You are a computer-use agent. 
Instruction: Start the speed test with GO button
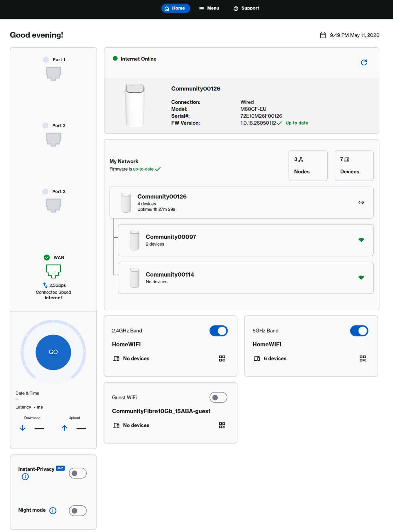coord(53,352)
